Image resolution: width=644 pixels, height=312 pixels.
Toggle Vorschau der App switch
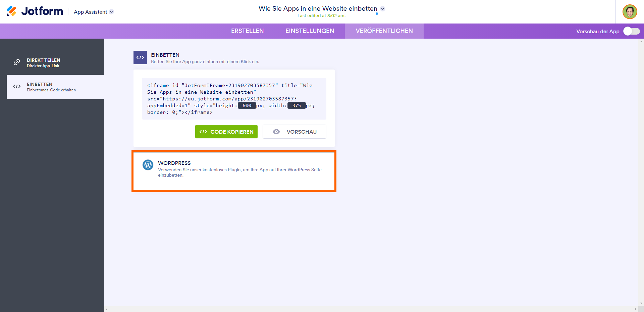(632, 31)
